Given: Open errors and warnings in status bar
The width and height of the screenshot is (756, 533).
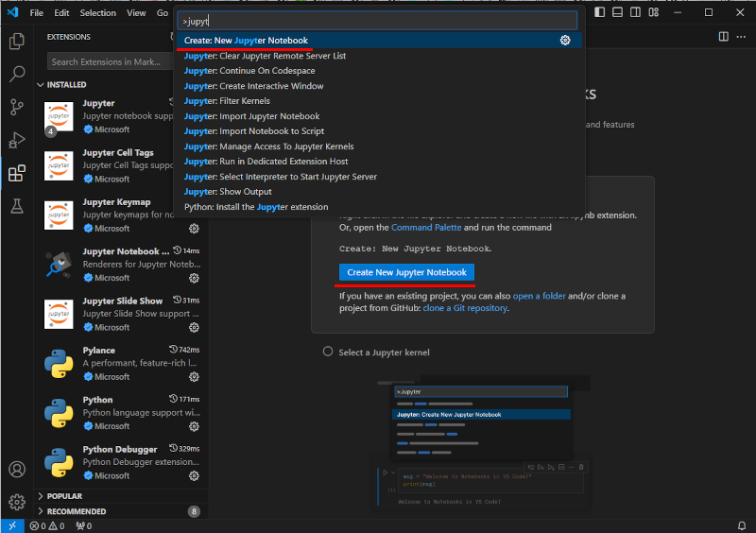Looking at the screenshot, I should click(x=46, y=525).
